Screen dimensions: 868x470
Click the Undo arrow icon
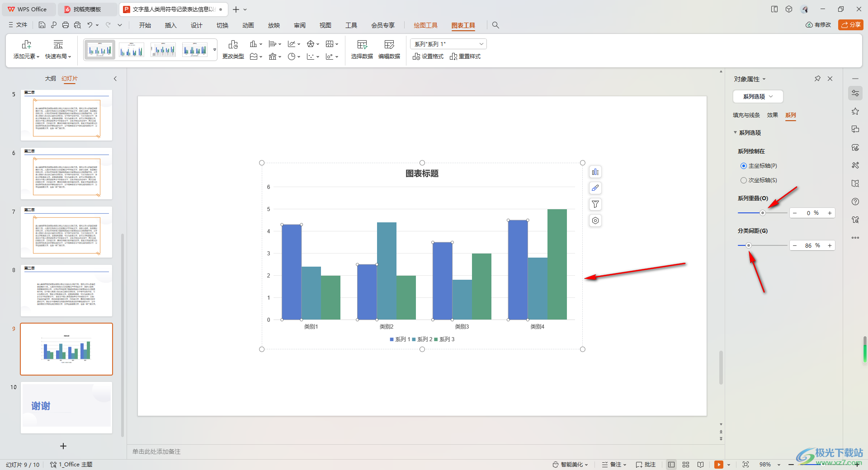[x=90, y=25]
